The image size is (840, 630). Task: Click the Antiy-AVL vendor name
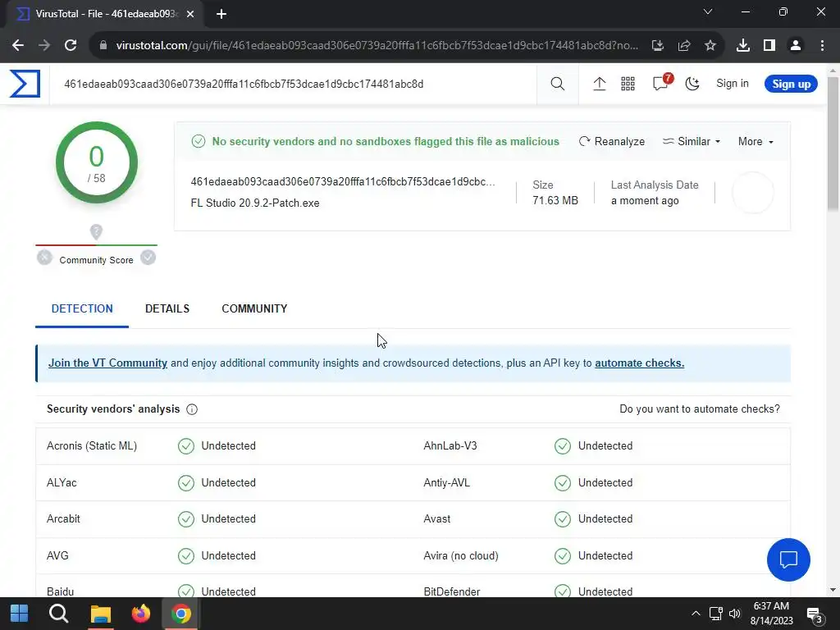tap(447, 482)
